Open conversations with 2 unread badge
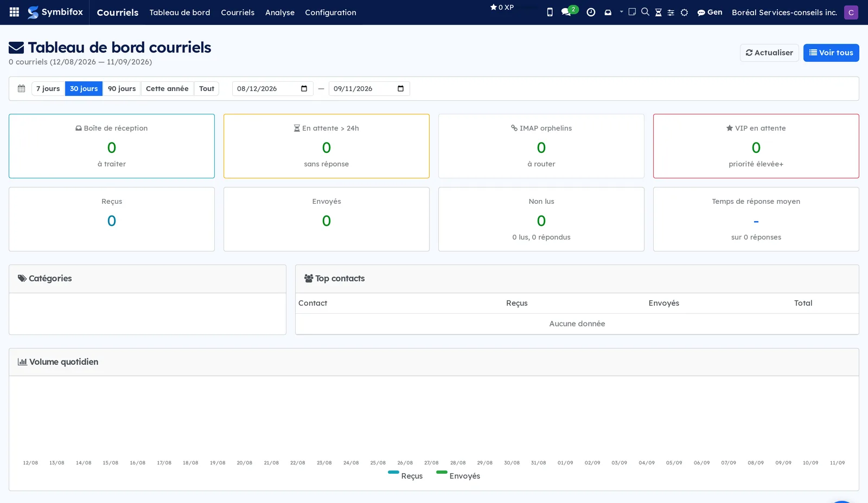The width and height of the screenshot is (868, 503). 569,11
